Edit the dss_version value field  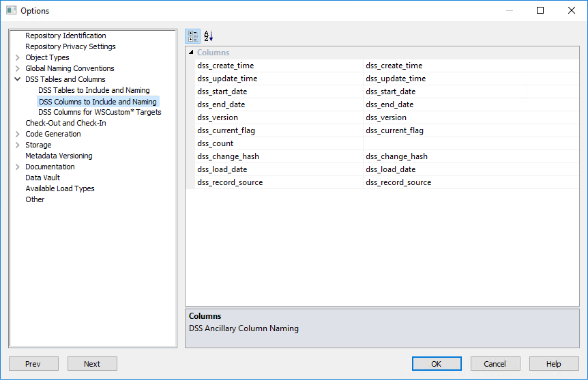(x=471, y=117)
